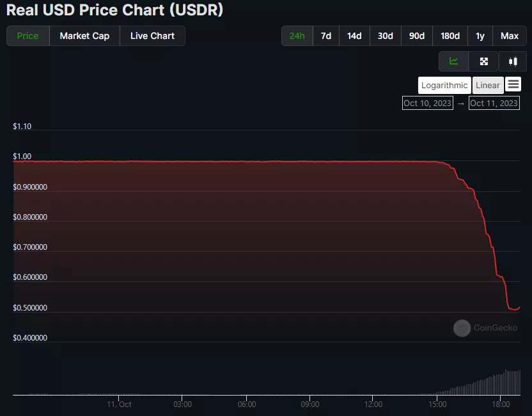Select the 90d time range
The height and width of the screenshot is (416, 532).
[417, 36]
